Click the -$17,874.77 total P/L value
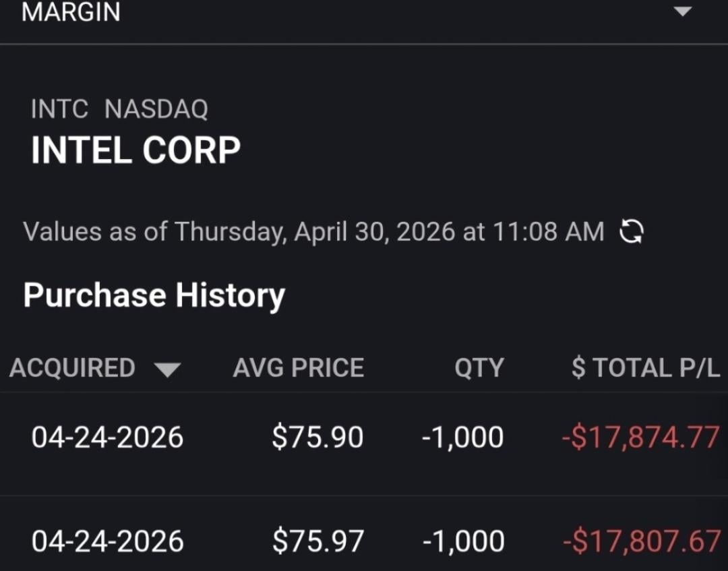Viewport: 728px width, 571px height. point(640,438)
